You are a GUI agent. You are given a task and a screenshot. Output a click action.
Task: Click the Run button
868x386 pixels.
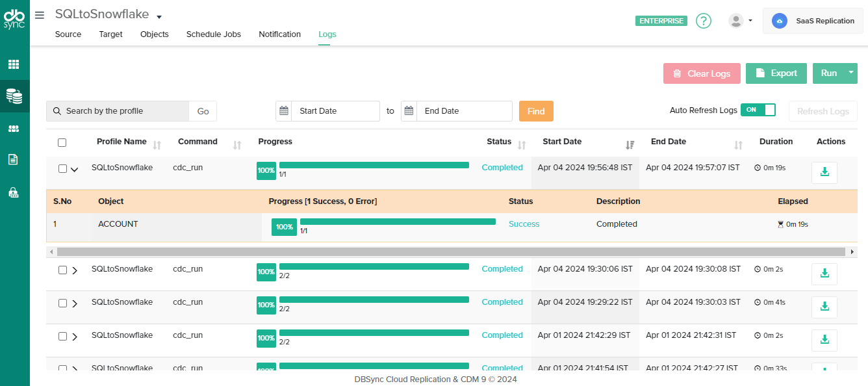pos(829,73)
